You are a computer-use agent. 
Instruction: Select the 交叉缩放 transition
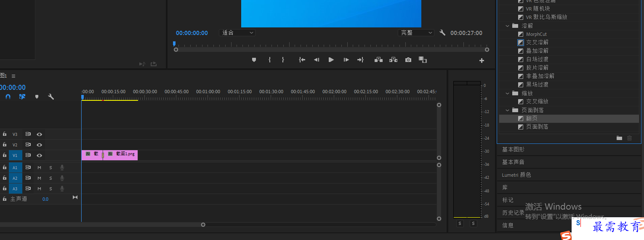tap(537, 101)
